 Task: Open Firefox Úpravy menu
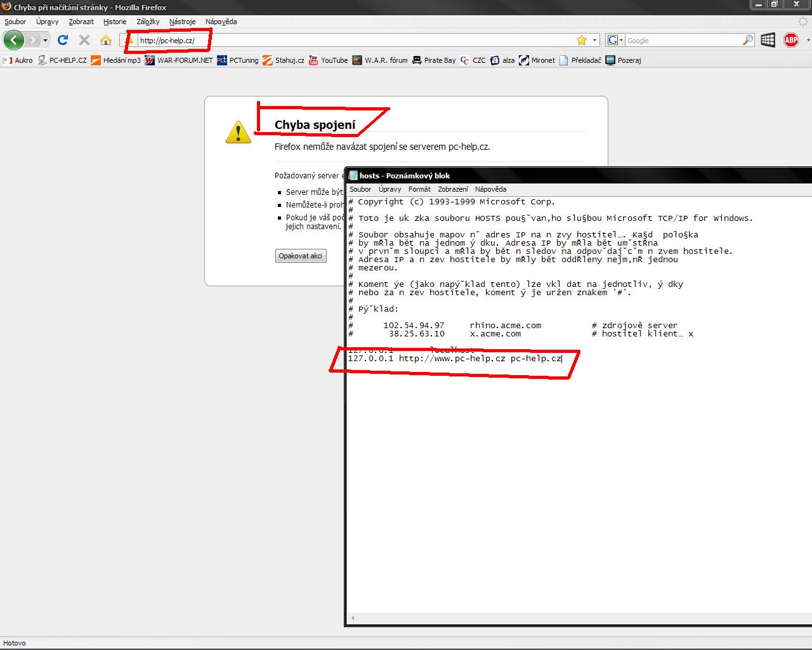pyautogui.click(x=48, y=22)
